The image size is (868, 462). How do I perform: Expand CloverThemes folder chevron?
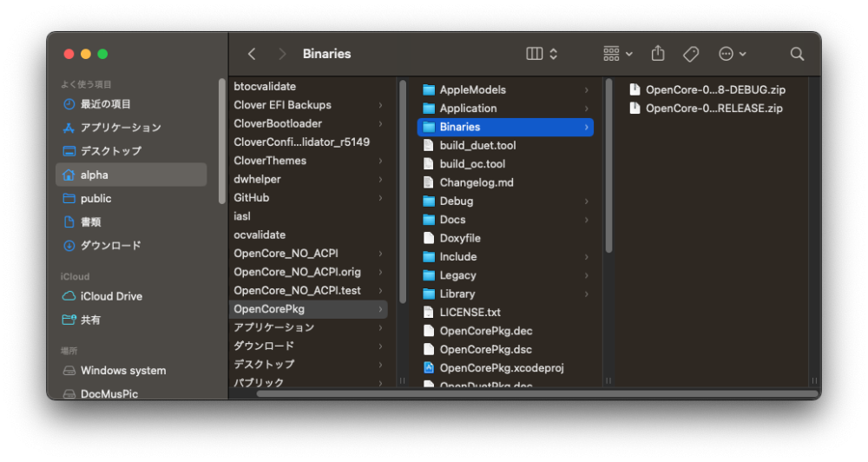click(380, 162)
